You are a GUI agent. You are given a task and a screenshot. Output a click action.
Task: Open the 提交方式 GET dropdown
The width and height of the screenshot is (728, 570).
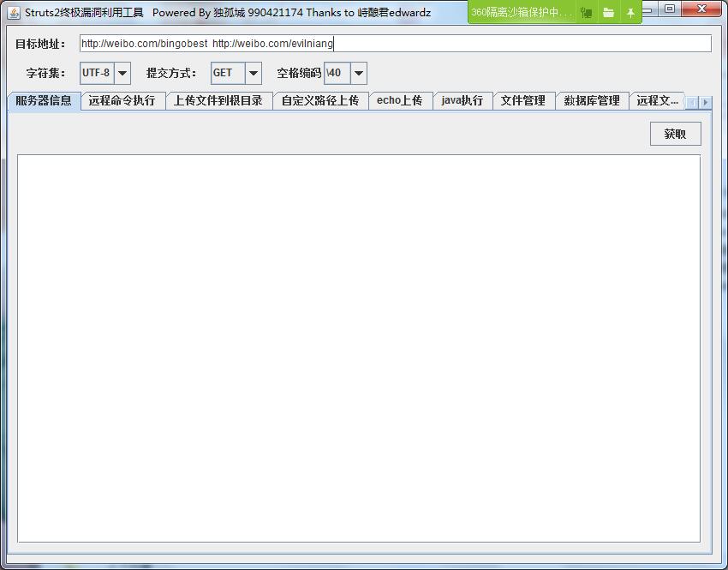tap(254, 73)
